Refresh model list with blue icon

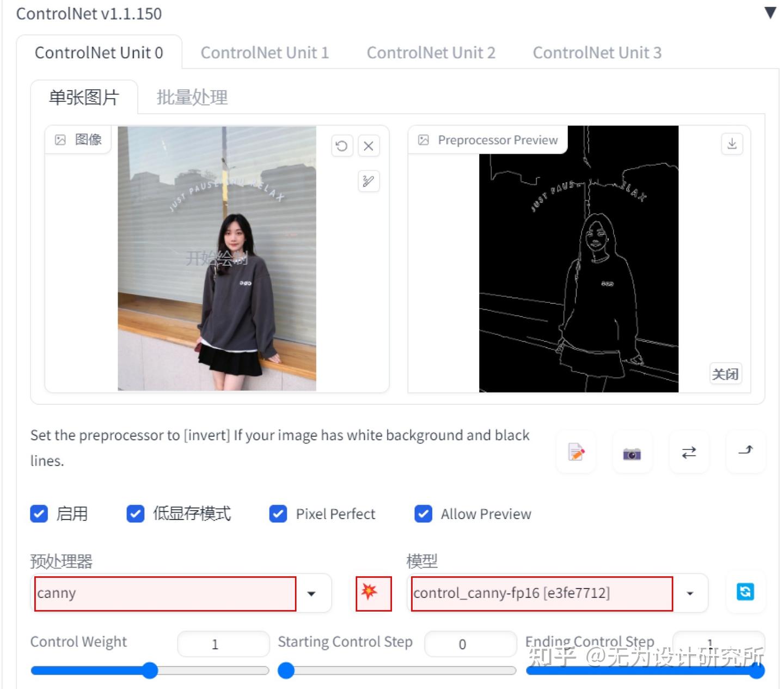[745, 592]
